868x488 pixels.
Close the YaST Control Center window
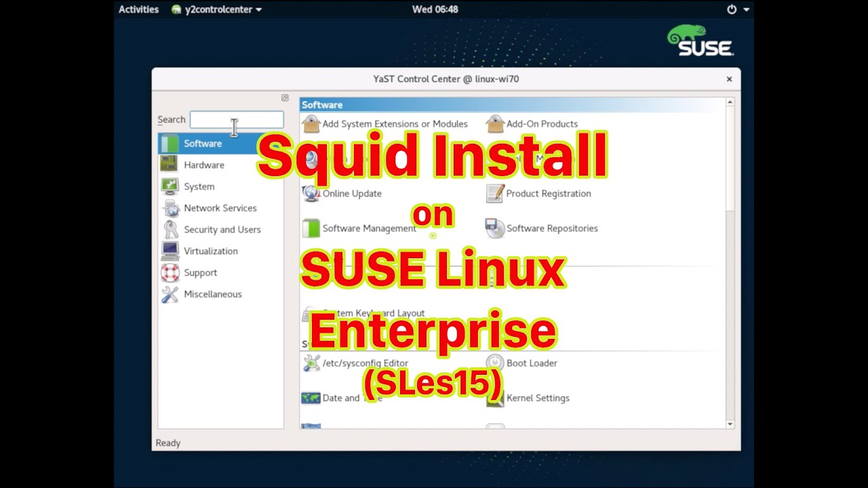click(x=729, y=79)
